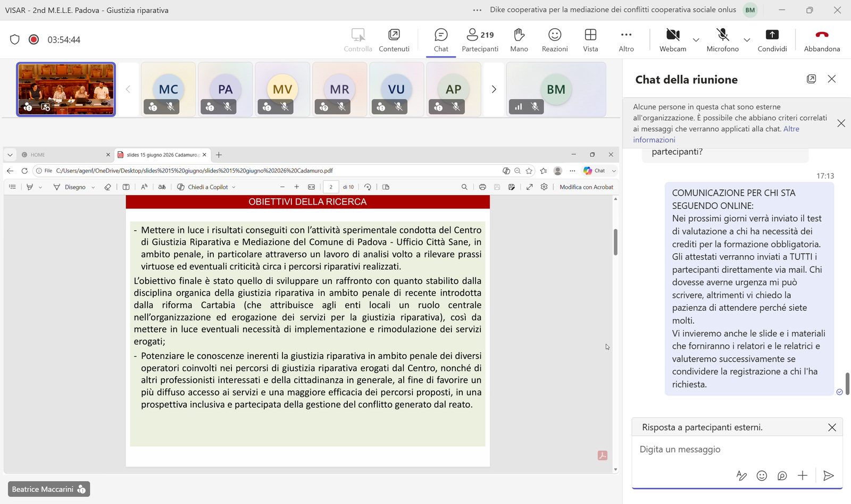The image size is (851, 504).
Task: Open message formatting options icon
Action: [741, 476]
